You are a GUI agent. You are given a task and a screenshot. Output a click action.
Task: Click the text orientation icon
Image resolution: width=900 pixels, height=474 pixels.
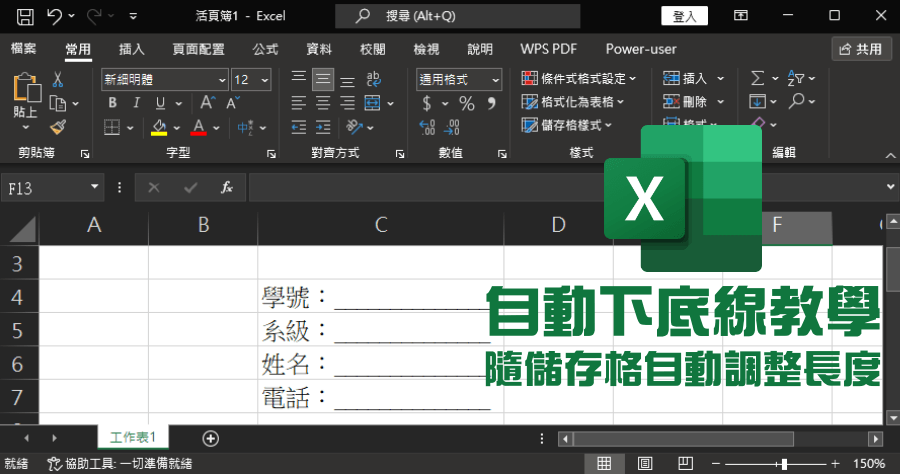pyautogui.click(x=354, y=127)
